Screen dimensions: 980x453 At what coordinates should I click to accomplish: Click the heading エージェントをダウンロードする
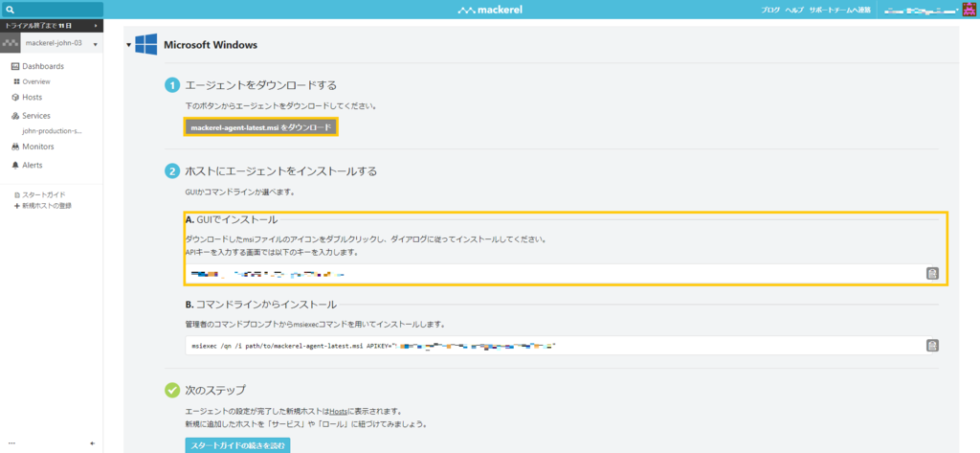pos(261,85)
